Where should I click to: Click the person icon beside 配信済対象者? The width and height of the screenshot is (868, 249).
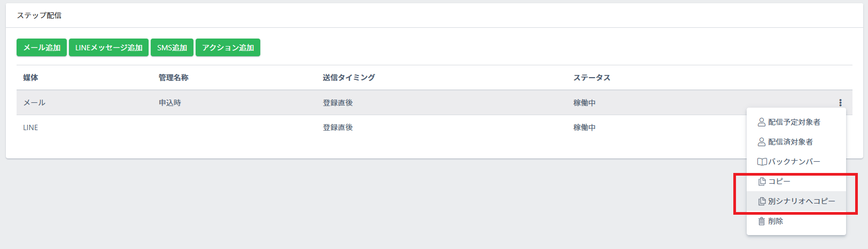(x=762, y=142)
